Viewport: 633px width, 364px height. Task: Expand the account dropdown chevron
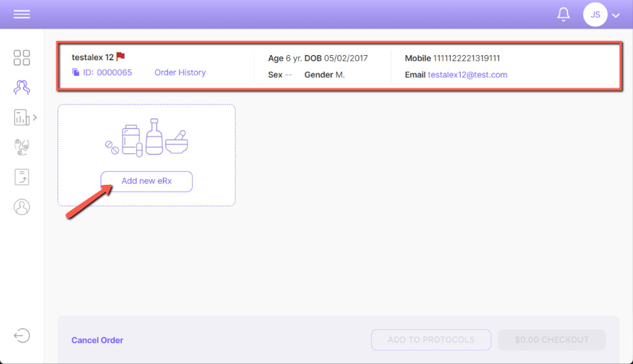point(616,16)
